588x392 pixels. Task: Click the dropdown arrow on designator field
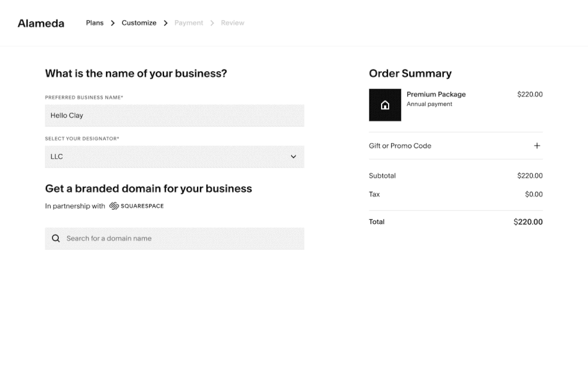(x=293, y=156)
